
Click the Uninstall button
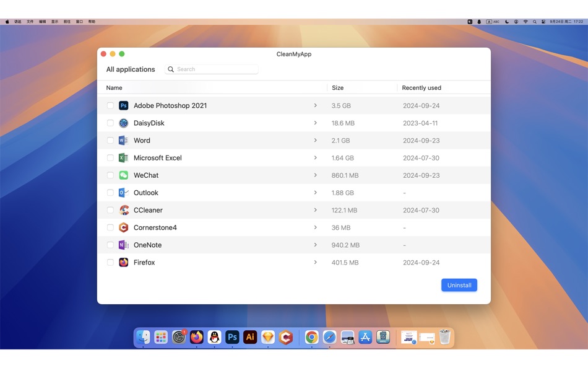coord(459,285)
